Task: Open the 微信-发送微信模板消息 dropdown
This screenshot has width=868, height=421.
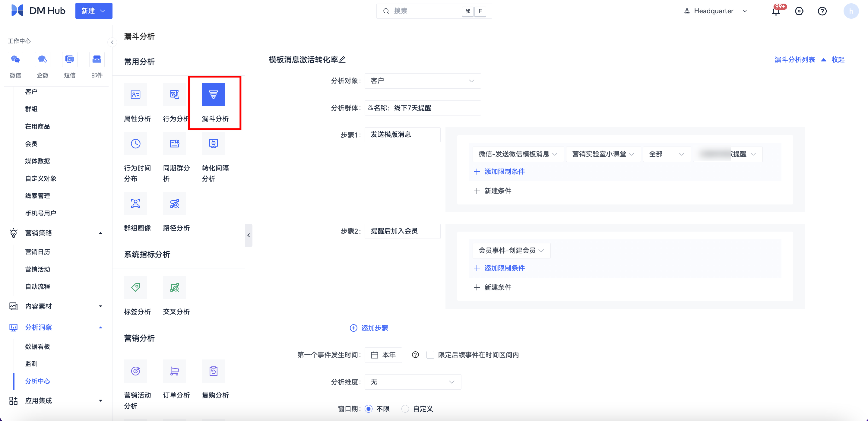Action: click(x=518, y=154)
